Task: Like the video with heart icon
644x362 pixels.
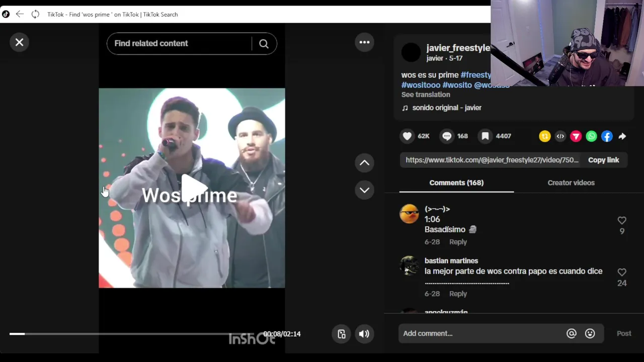Action: click(x=407, y=136)
